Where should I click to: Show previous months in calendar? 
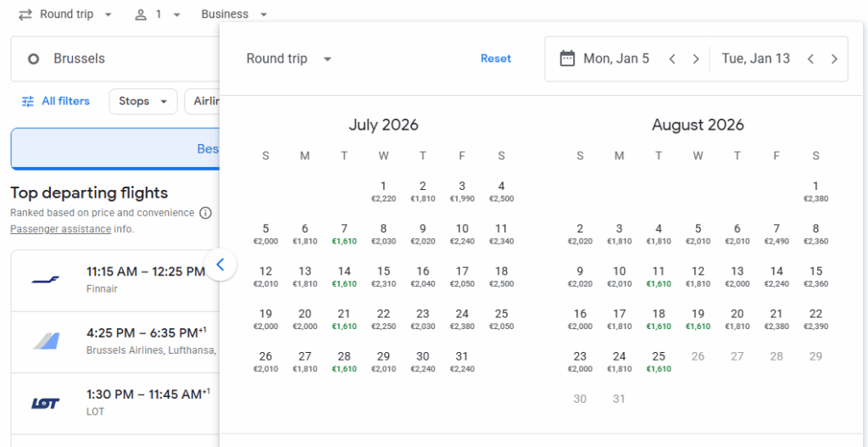point(220,265)
